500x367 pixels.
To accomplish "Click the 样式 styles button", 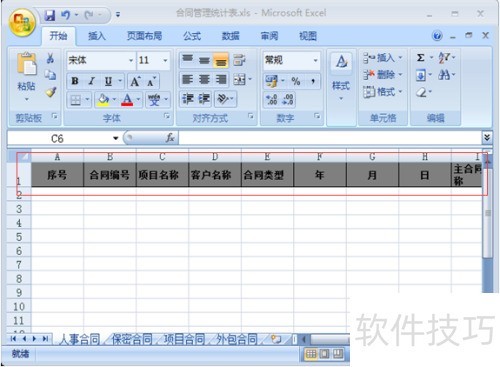I will click(341, 76).
